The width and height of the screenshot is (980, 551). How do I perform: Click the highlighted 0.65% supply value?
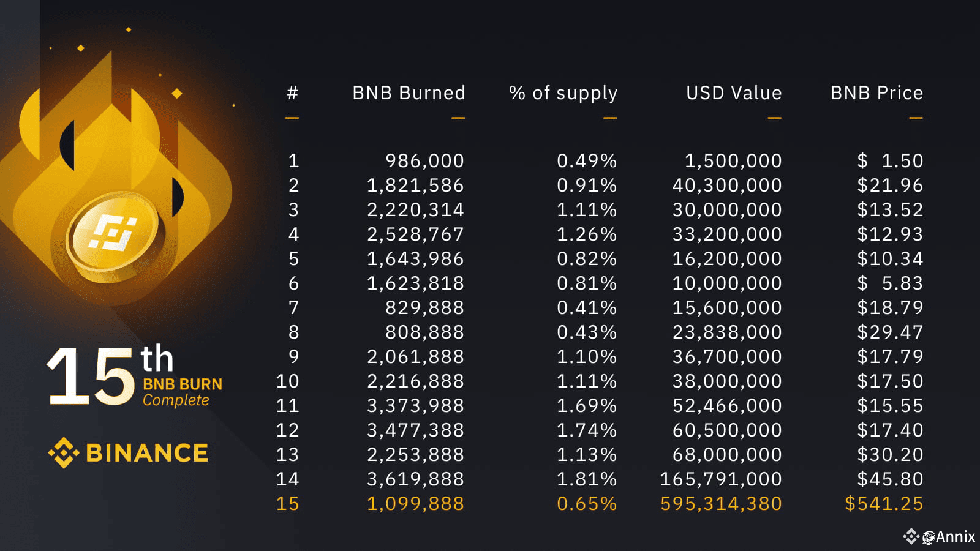[587, 504]
